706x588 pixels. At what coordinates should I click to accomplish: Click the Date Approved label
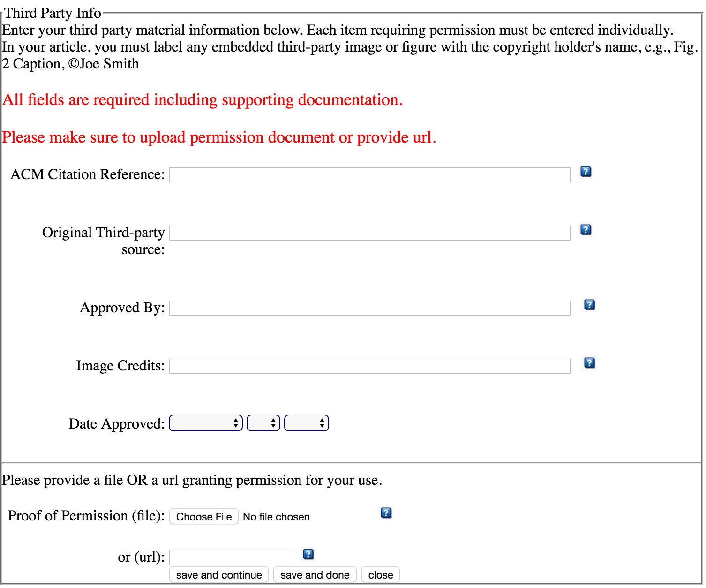pos(116,424)
